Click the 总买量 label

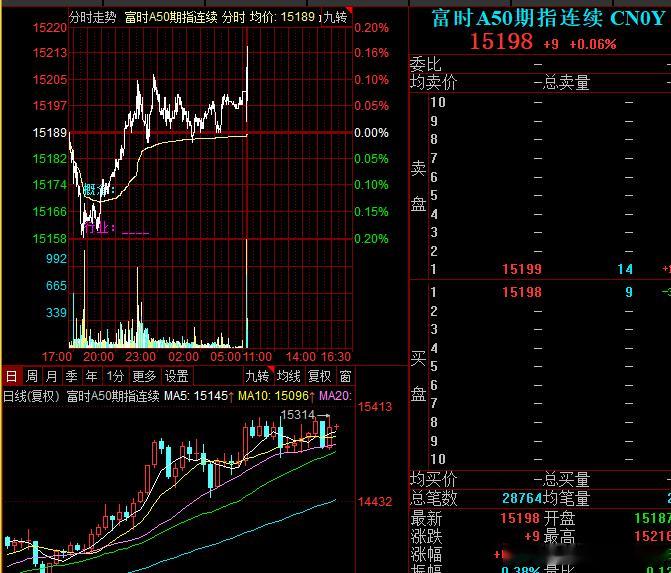click(x=567, y=479)
